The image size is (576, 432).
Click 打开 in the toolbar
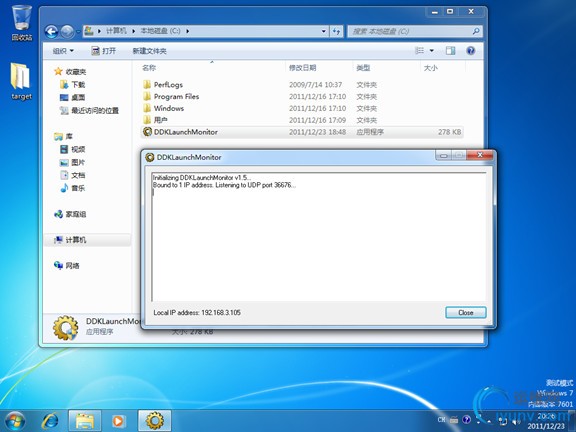(x=104, y=51)
